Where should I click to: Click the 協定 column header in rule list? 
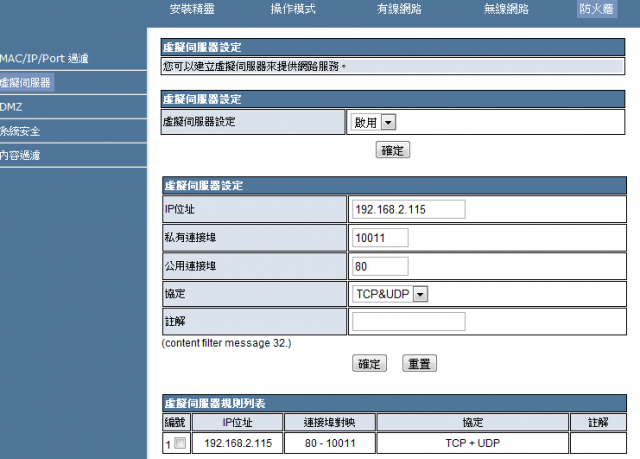click(473, 422)
